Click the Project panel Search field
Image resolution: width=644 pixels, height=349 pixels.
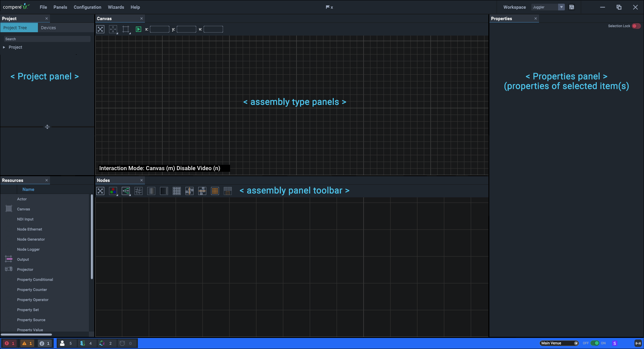[47, 39]
